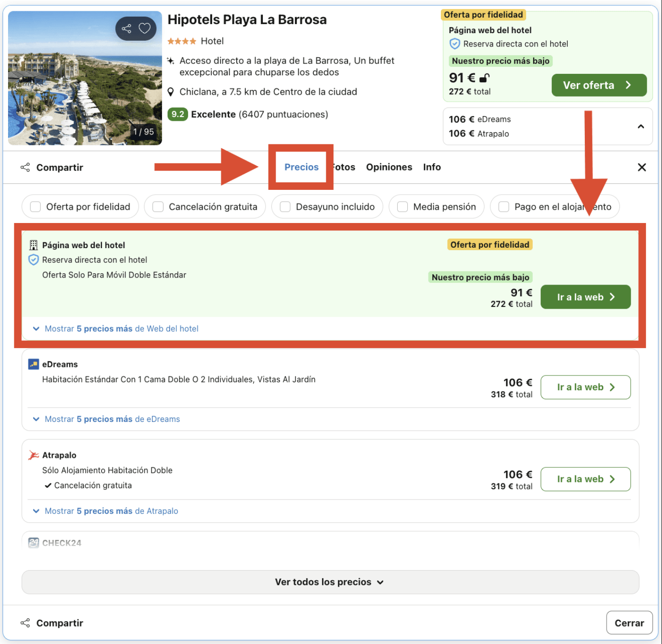Click Hipotels Playa La Barrosa title
The height and width of the screenshot is (644, 662).
(x=247, y=20)
